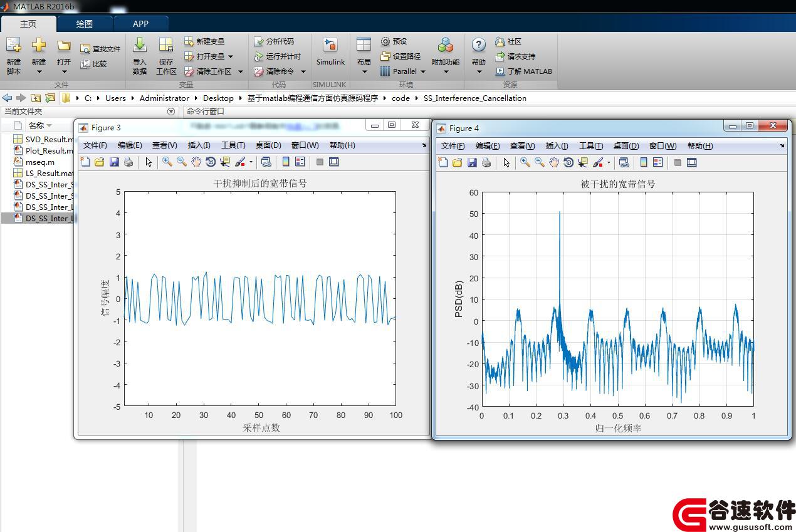
Task: Select mseq.m file in current folder
Action: [34, 162]
